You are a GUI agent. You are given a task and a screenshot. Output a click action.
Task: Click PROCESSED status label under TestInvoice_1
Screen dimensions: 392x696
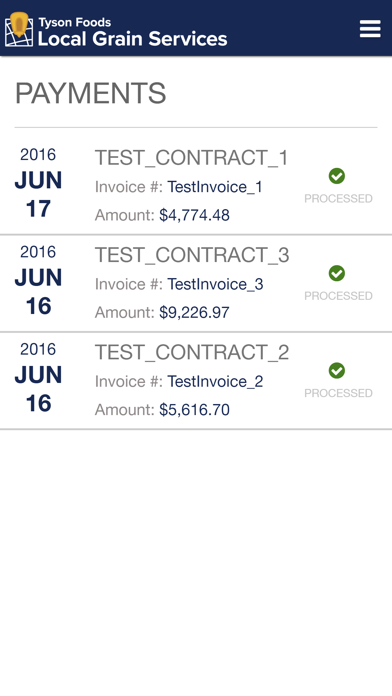338,198
